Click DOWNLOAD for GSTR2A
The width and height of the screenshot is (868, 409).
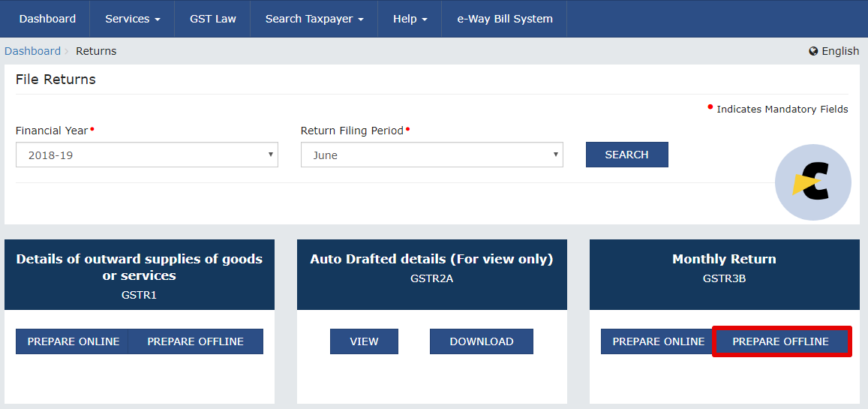click(482, 341)
